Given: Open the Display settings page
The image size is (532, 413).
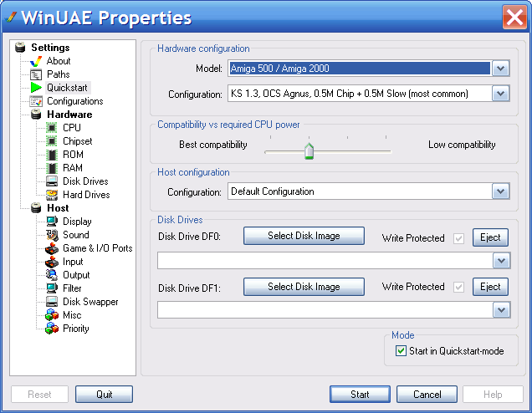Looking at the screenshot, I should 77,222.
